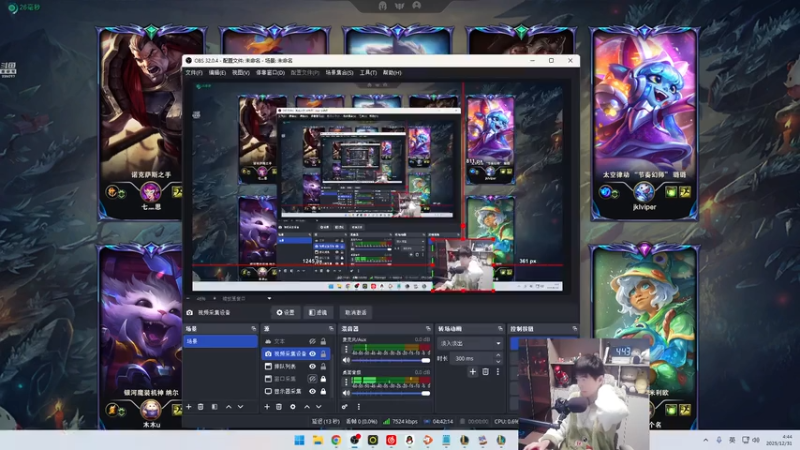
Task: Open the 帮助(H) menu in OBS
Action: (392, 73)
